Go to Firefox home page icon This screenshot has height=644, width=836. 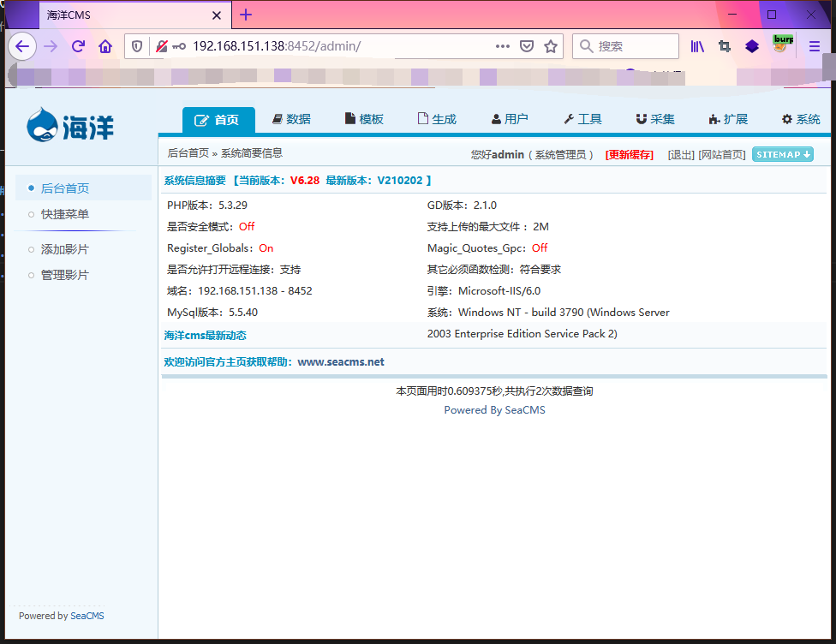pyautogui.click(x=105, y=46)
